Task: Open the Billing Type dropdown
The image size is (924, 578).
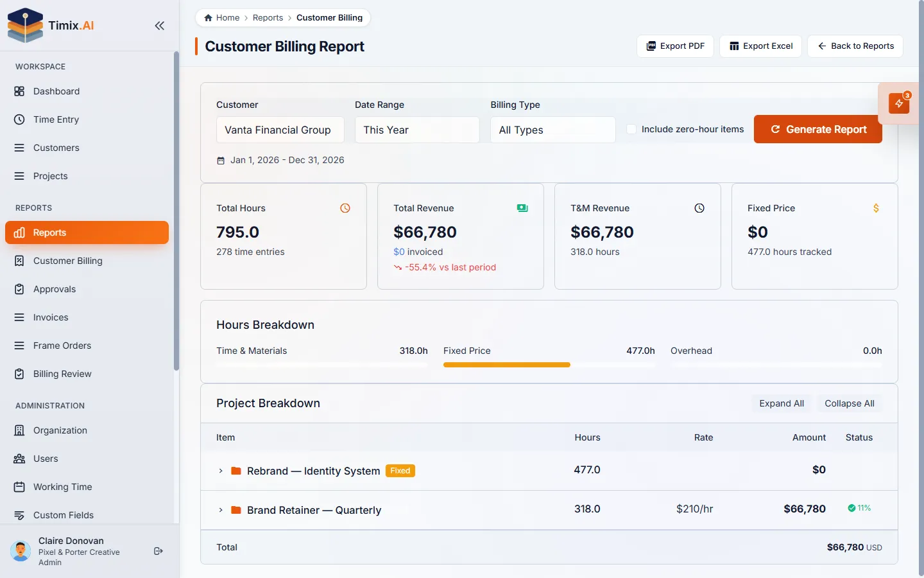Action: [553, 130]
